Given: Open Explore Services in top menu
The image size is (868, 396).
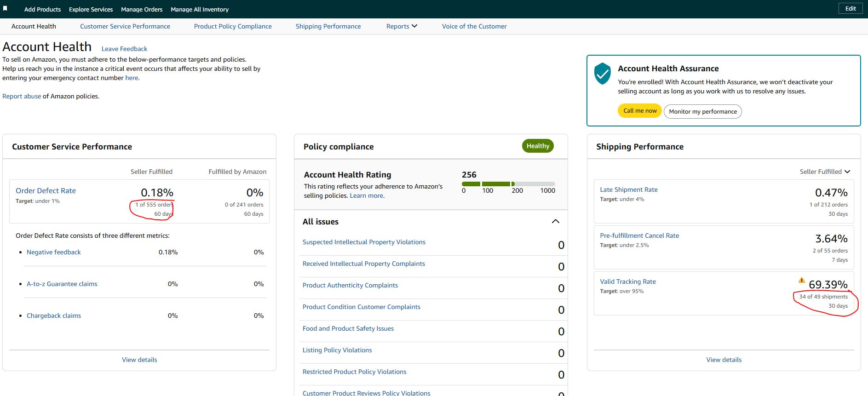Looking at the screenshot, I should click(91, 9).
